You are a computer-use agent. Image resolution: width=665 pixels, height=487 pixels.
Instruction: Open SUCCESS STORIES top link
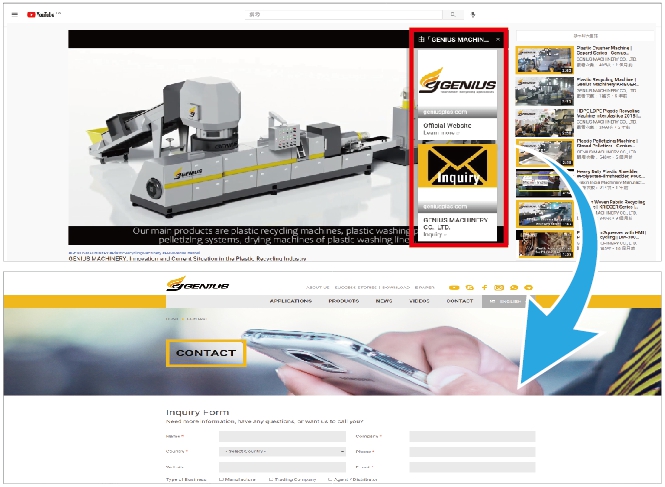coord(355,288)
